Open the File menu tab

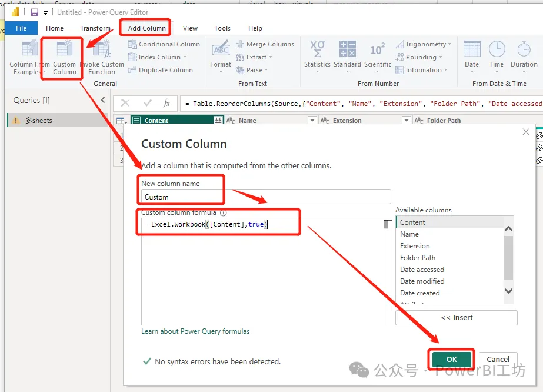click(x=21, y=28)
